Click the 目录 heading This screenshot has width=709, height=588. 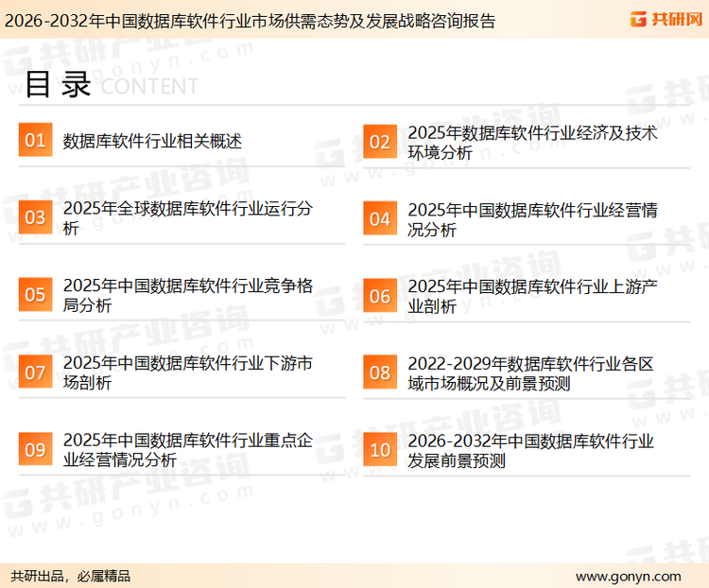pyautogui.click(x=58, y=84)
